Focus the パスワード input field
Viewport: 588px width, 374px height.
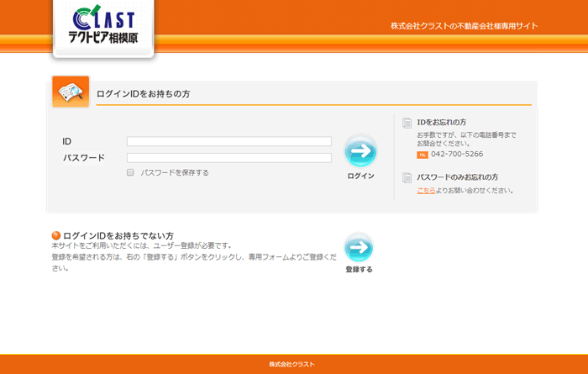click(x=229, y=158)
